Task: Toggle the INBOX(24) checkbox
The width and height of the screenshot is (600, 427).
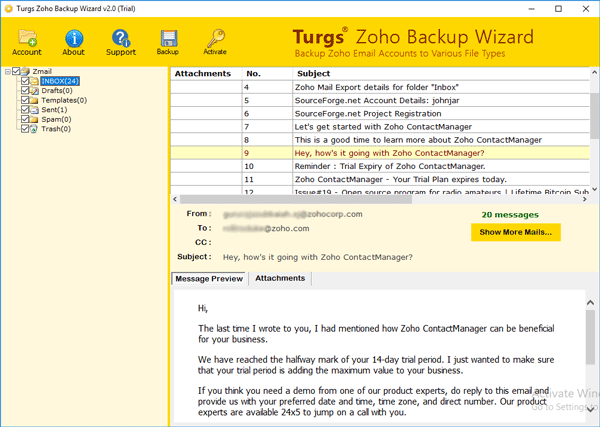Action: 25,81
